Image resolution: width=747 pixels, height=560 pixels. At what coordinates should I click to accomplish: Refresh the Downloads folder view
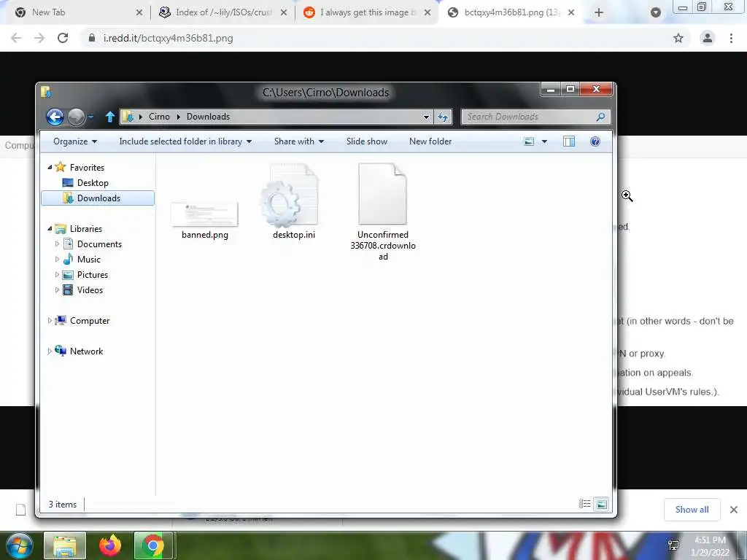click(x=443, y=117)
